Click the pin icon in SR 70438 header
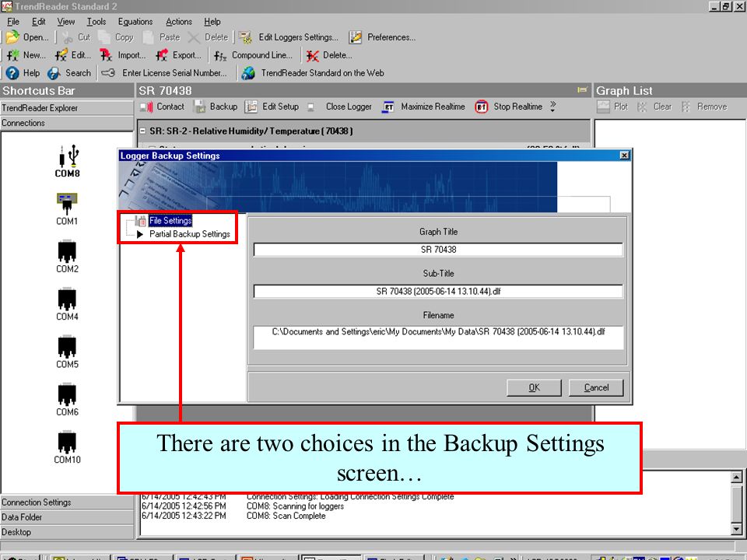This screenshot has height=560, width=747. [x=582, y=90]
